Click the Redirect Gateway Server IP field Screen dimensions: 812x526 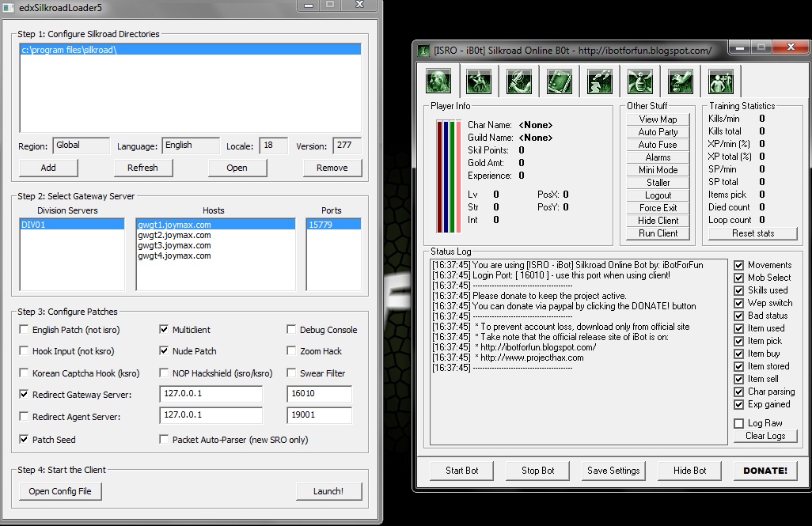click(x=211, y=394)
